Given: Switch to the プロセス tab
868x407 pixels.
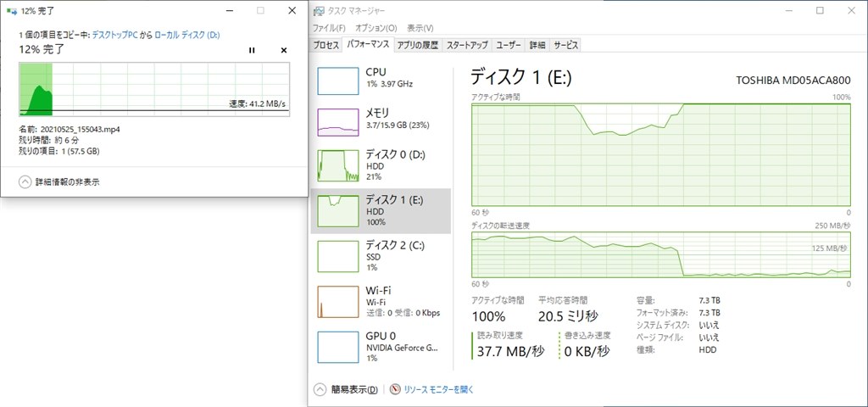Looking at the screenshot, I should pyautogui.click(x=326, y=46).
